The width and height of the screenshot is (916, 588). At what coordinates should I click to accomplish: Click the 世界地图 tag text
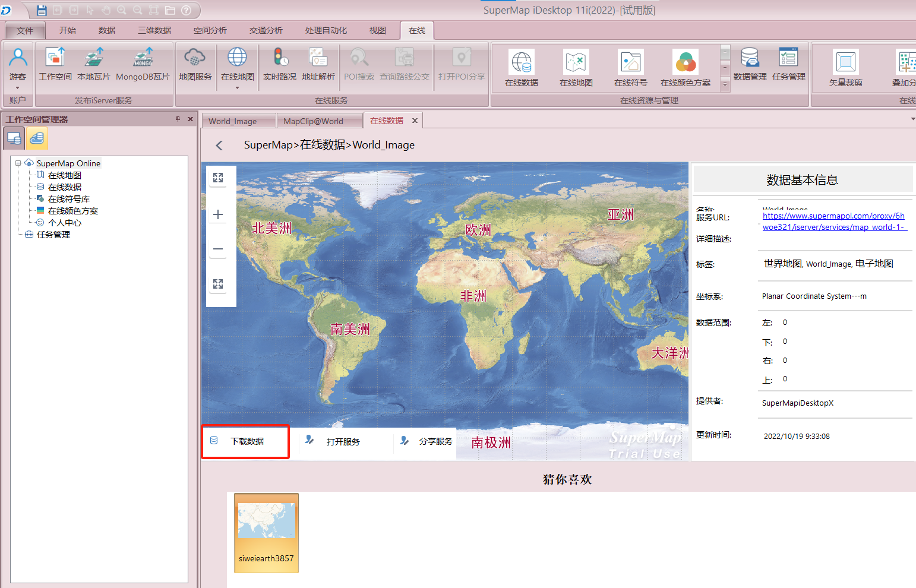pyautogui.click(x=783, y=264)
